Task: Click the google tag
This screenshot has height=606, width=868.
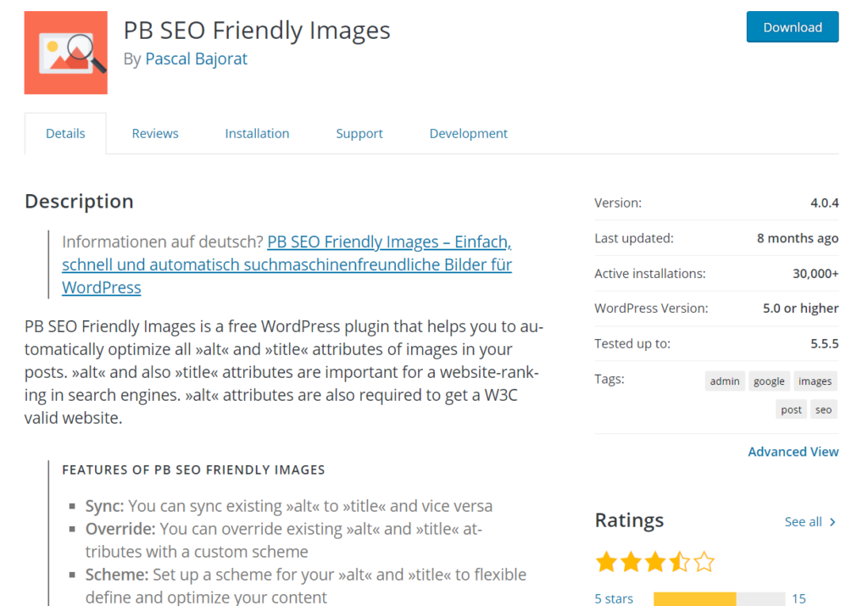Action: pyautogui.click(x=769, y=381)
